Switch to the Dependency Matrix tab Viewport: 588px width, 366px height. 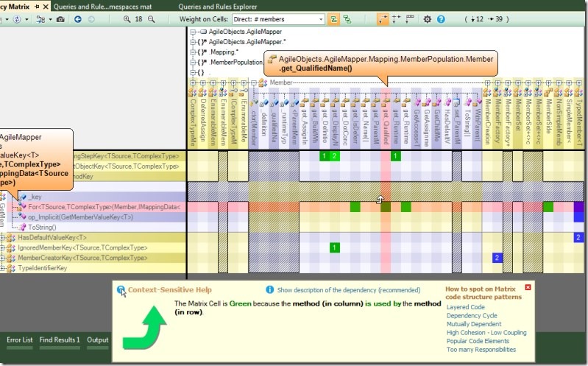coord(15,7)
